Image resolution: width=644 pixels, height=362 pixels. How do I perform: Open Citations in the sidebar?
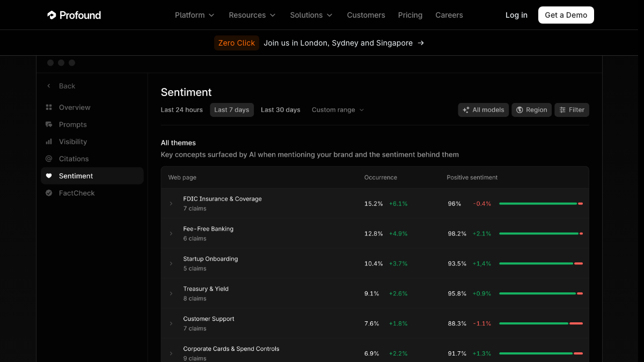click(92, 159)
